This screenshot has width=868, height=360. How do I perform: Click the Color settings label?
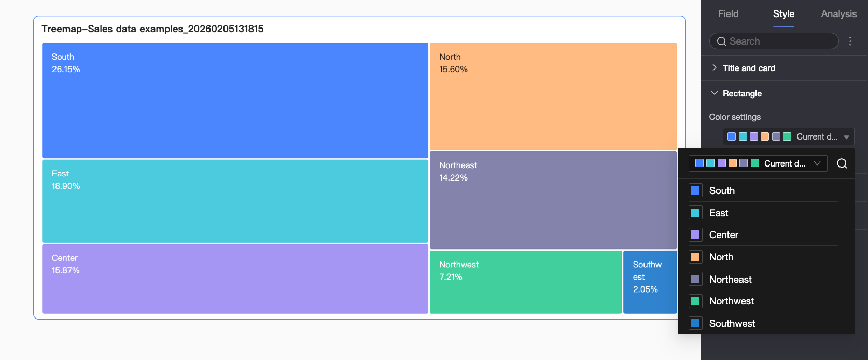tap(735, 117)
